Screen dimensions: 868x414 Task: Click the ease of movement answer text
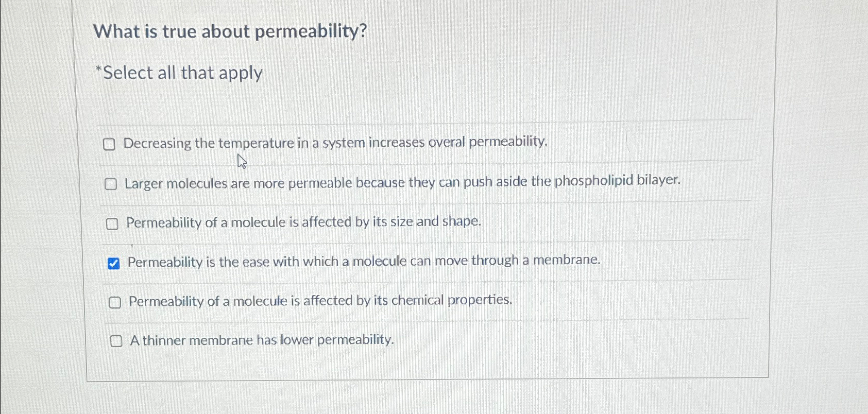point(363,261)
